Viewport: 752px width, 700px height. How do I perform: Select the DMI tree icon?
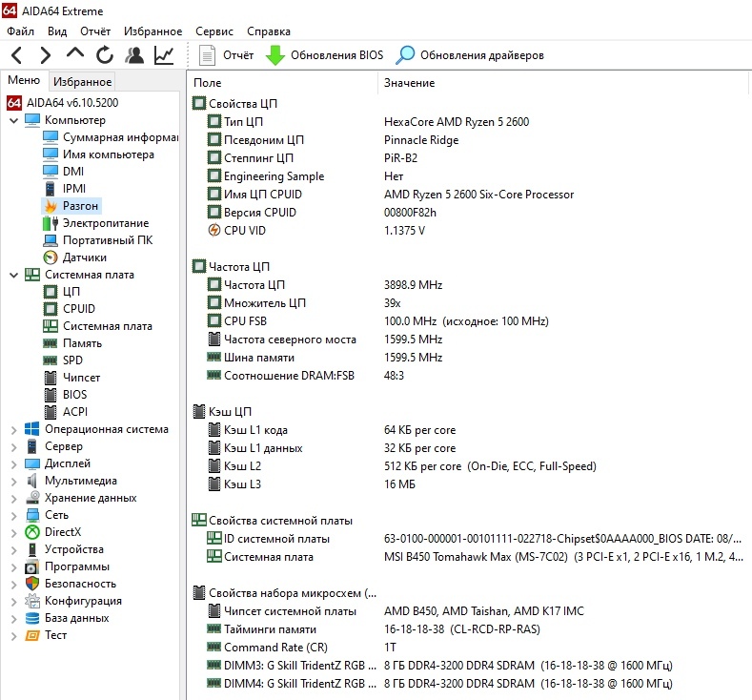pyautogui.click(x=51, y=172)
